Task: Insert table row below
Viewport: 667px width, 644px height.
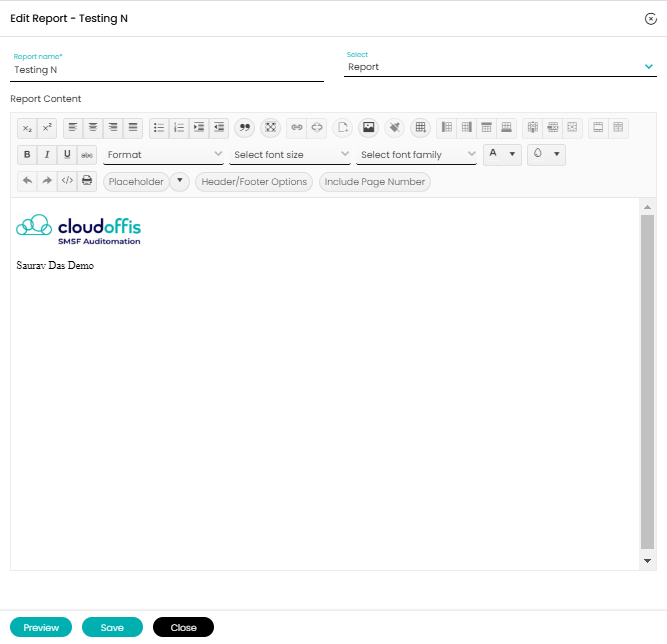Action: (507, 128)
